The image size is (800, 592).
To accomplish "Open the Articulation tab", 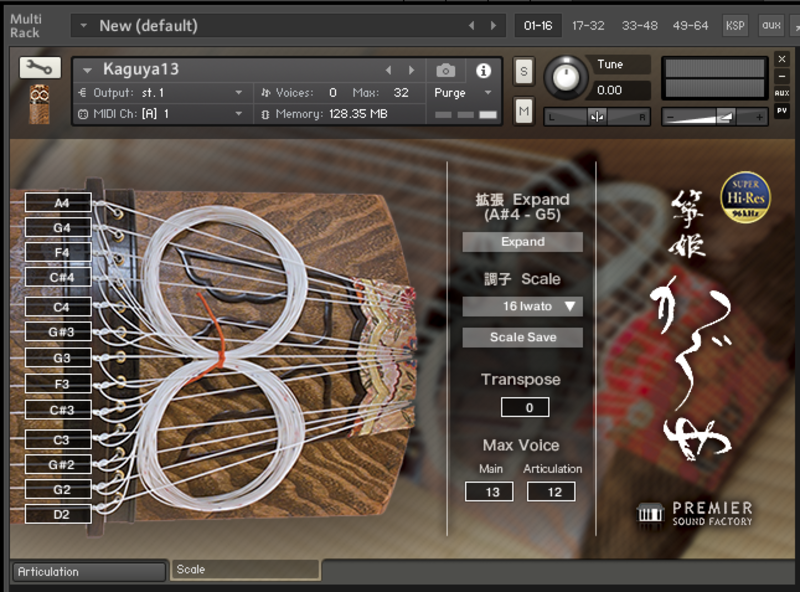I will click(x=89, y=572).
